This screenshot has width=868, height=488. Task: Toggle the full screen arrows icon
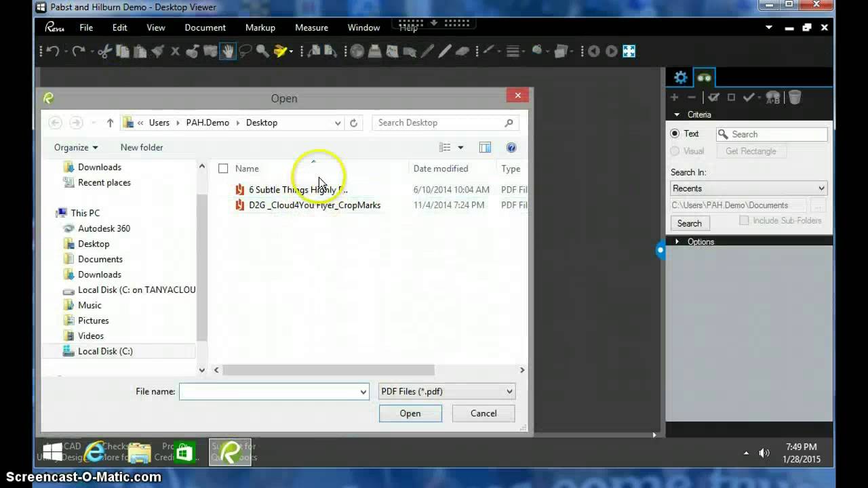tap(629, 52)
